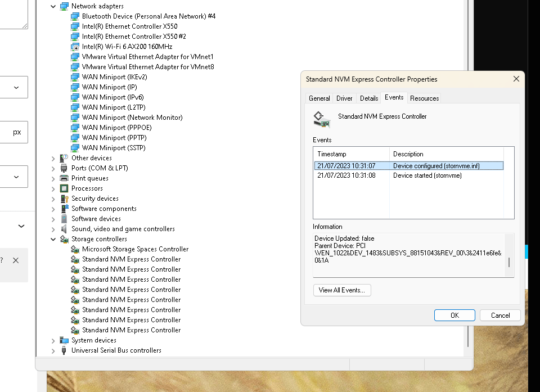
Task: Click the Software devices icon
Action: tap(64, 219)
